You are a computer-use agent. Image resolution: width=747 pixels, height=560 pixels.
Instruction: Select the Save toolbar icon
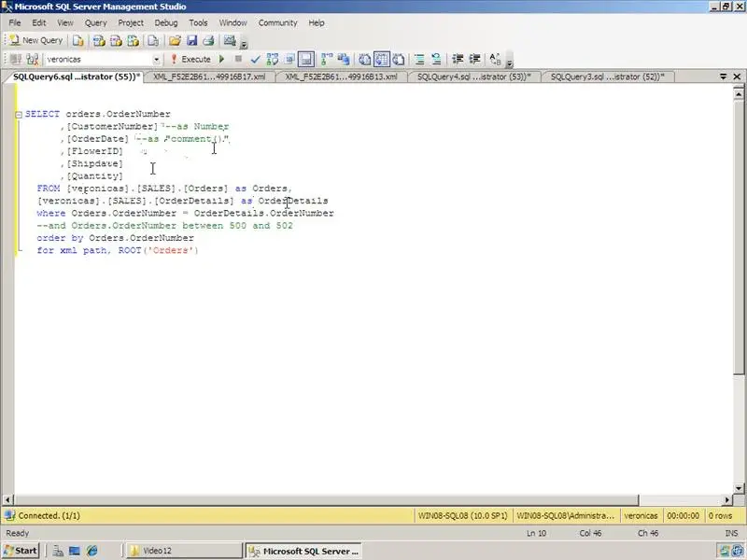(191, 41)
